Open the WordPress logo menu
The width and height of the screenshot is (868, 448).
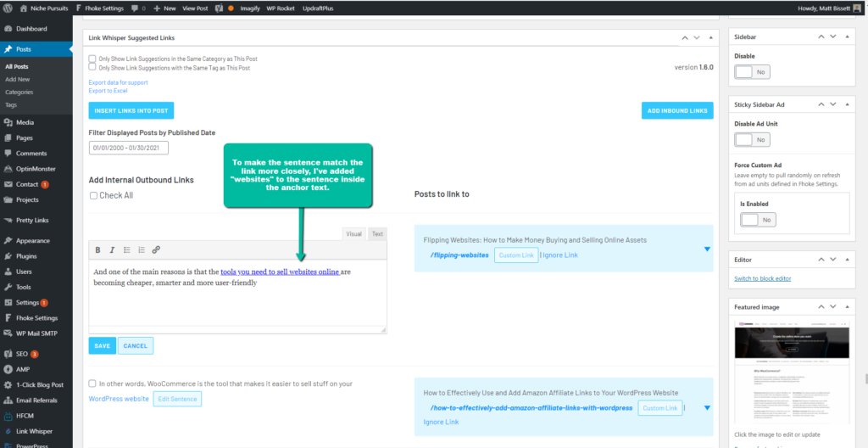tap(8, 8)
